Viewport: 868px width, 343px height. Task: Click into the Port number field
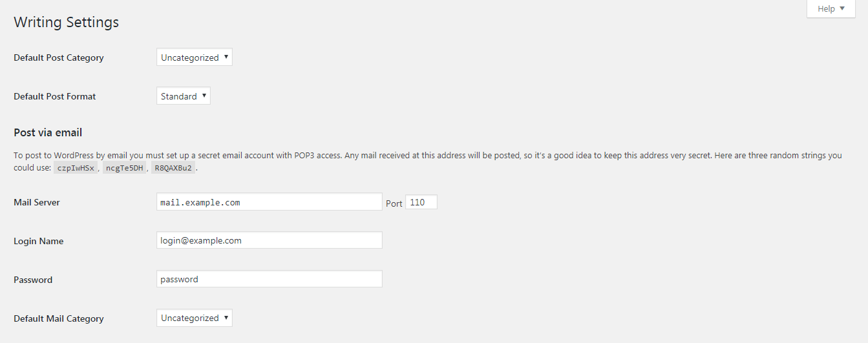coord(421,202)
